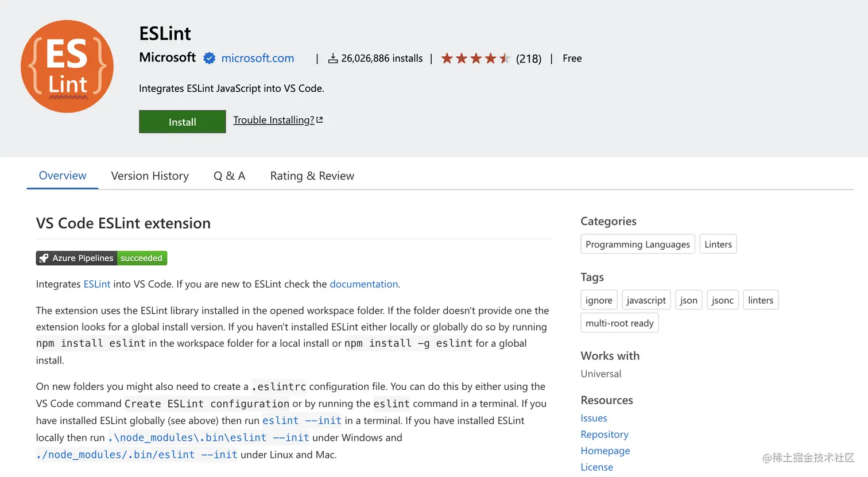The width and height of the screenshot is (868, 477).
Task: Open the documentation link
Action: pos(363,284)
